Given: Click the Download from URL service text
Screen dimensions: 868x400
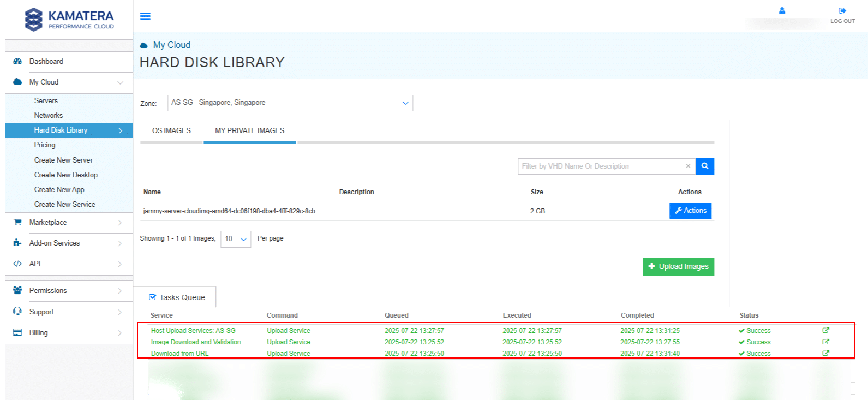Looking at the screenshot, I should [x=179, y=354].
